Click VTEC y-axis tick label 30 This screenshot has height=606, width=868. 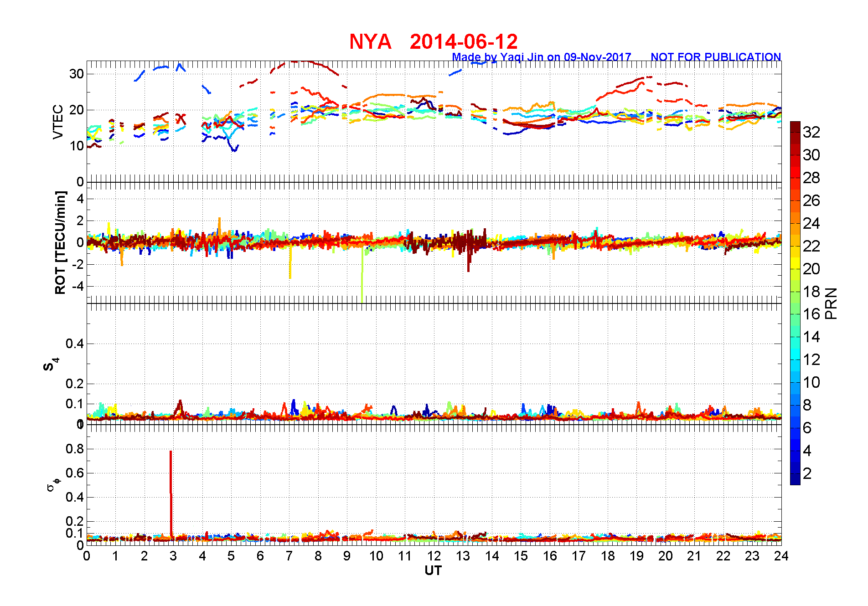point(76,74)
